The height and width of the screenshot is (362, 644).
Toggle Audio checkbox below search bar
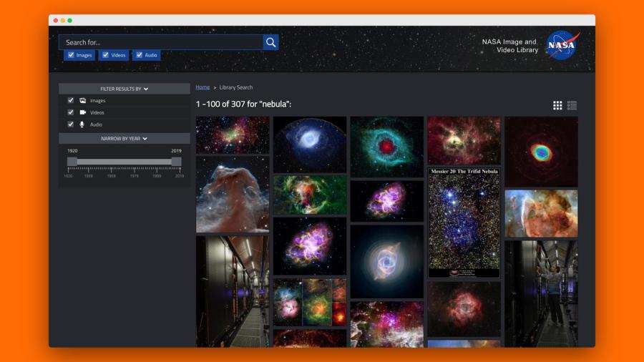[x=139, y=55]
